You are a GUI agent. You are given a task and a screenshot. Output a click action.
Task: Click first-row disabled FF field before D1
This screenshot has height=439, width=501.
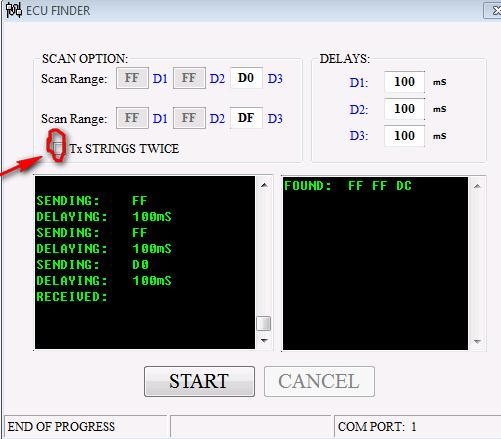(132, 78)
